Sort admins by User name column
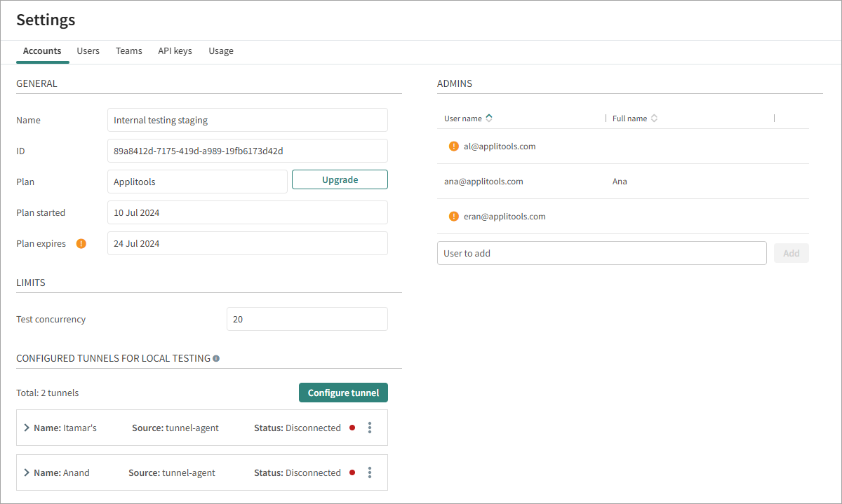Image resolution: width=842 pixels, height=504 pixels. (489, 118)
